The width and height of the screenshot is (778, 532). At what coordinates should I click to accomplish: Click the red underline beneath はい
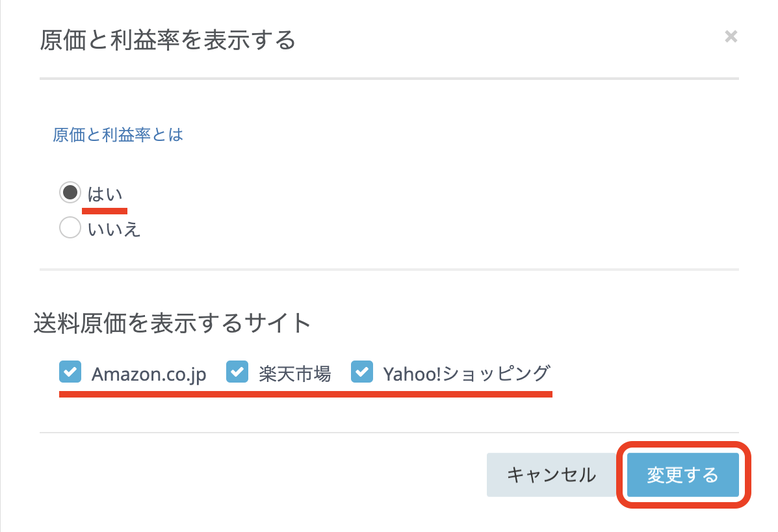[x=105, y=210]
